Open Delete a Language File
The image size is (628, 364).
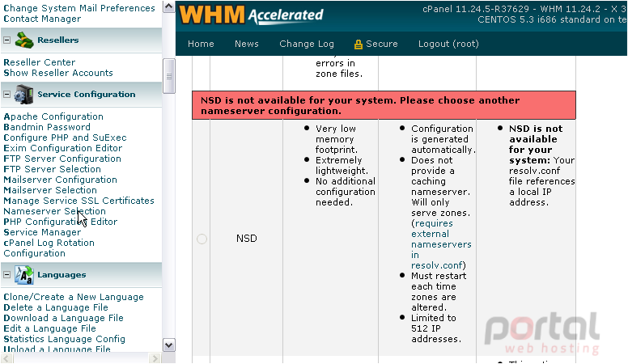click(56, 307)
